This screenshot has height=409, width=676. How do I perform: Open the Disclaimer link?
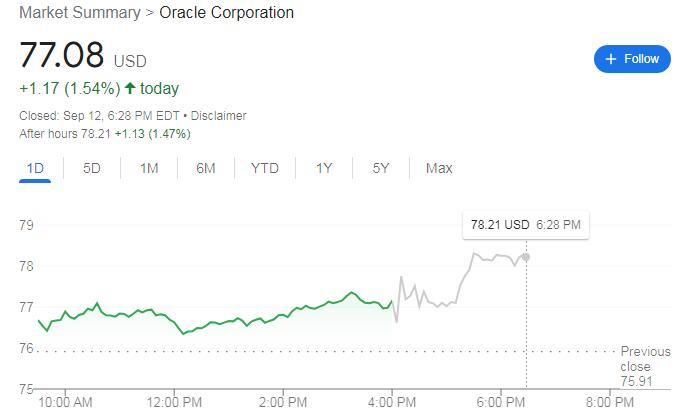[x=219, y=115]
